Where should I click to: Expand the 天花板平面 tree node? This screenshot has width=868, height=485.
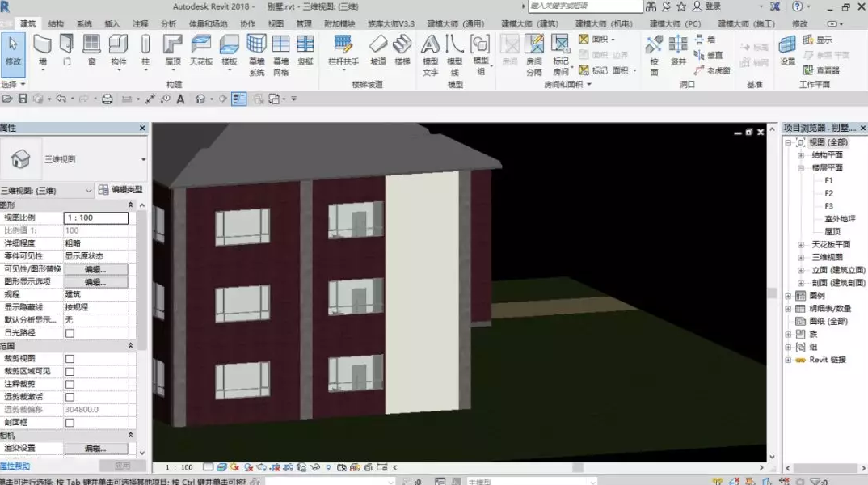800,244
